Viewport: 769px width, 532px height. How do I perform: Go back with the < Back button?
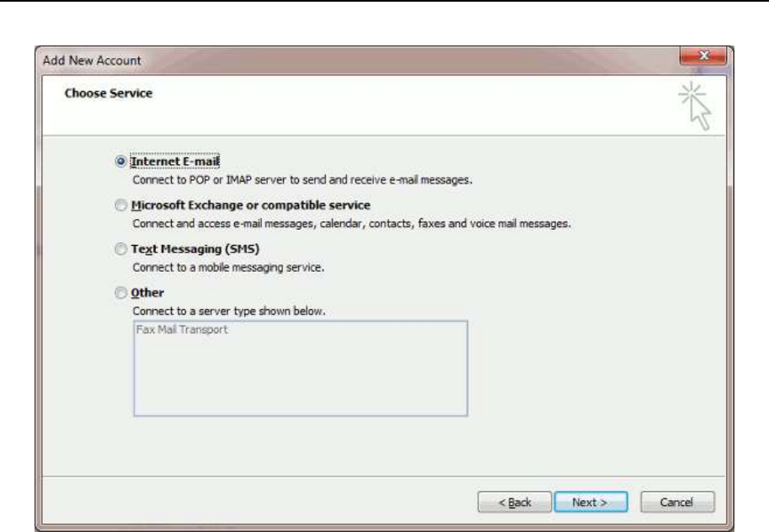tap(515, 502)
